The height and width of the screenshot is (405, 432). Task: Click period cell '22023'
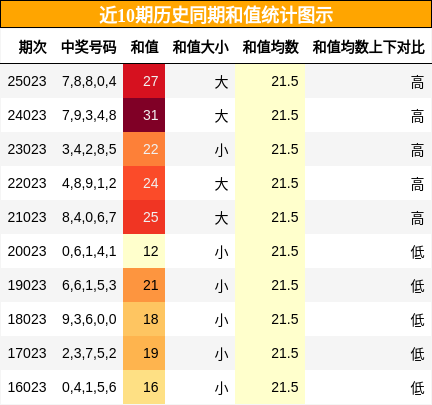(27, 183)
